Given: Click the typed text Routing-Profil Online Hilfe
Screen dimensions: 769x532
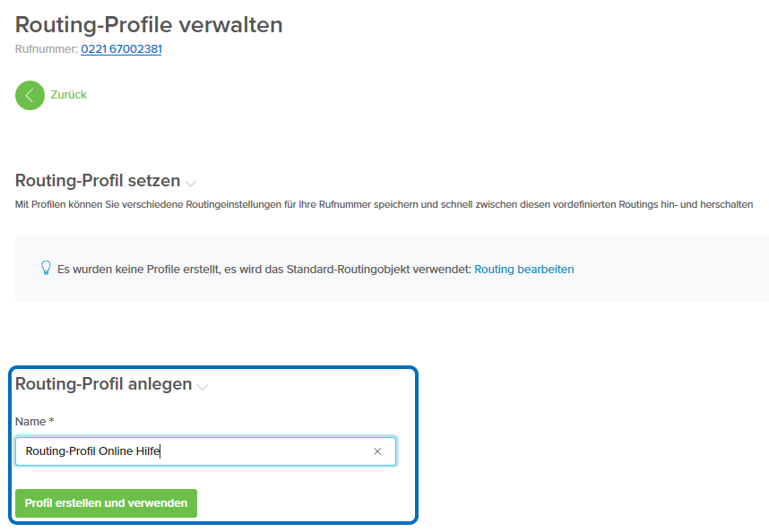Looking at the screenshot, I should click(92, 451).
